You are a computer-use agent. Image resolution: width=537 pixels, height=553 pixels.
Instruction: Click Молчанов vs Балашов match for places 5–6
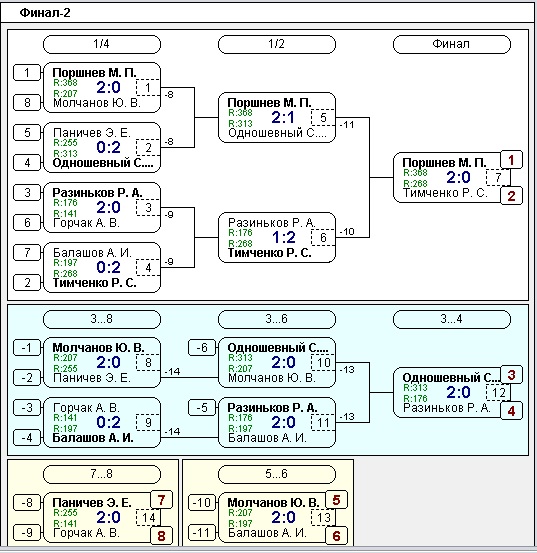click(x=277, y=518)
